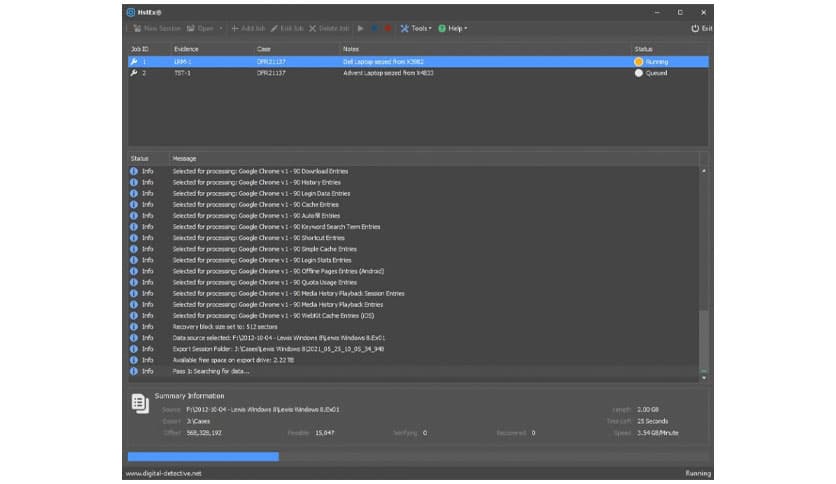
Task: Click the blue job progress bar
Action: tap(203, 456)
